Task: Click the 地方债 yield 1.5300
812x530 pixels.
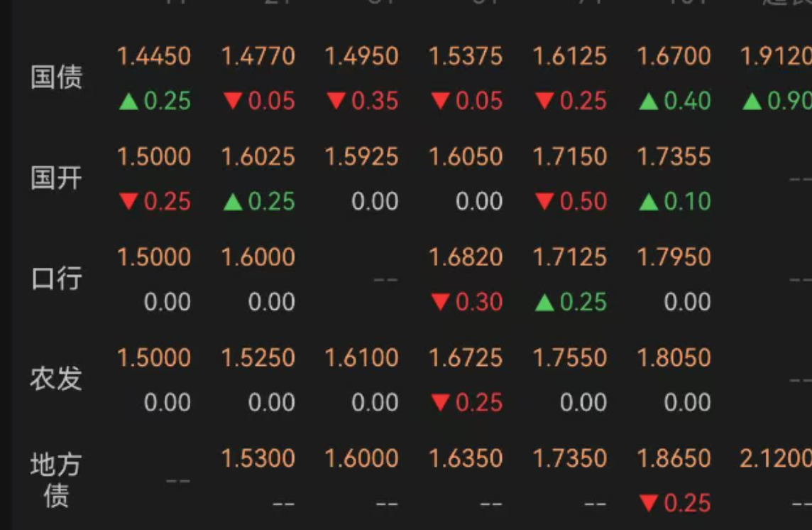Action: click(258, 458)
